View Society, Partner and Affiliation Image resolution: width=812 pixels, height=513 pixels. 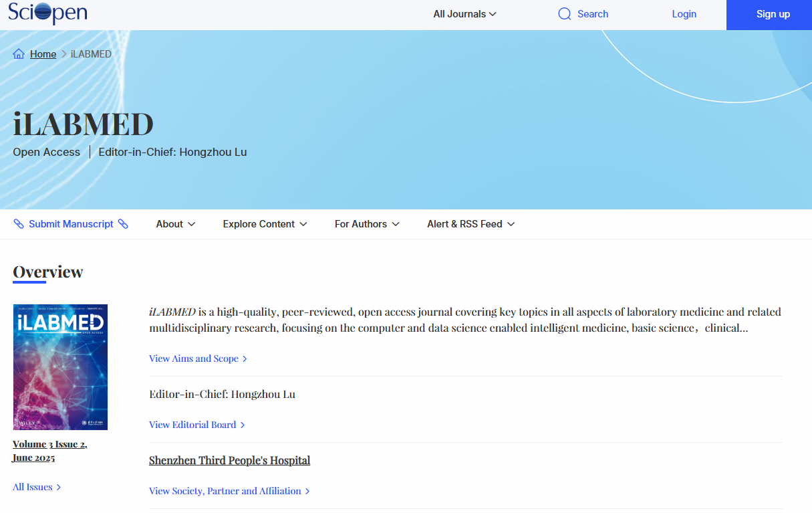pyautogui.click(x=225, y=491)
